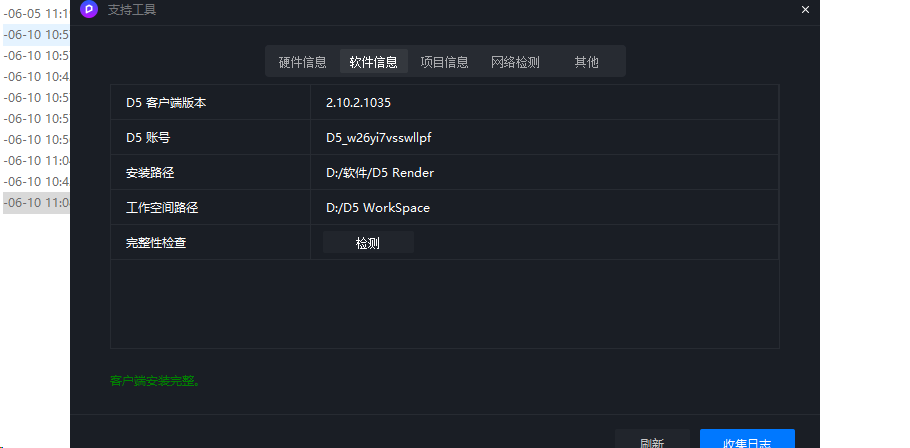Viewport: 910px width, 448px height.
Task: Click the install path D:/软件/D5 Render
Action: coord(380,172)
